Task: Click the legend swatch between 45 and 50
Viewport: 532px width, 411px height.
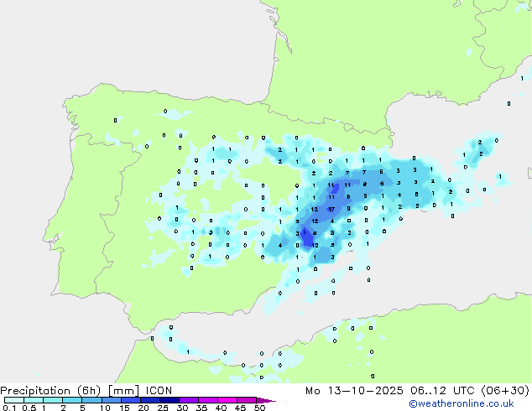Action: click(247, 400)
